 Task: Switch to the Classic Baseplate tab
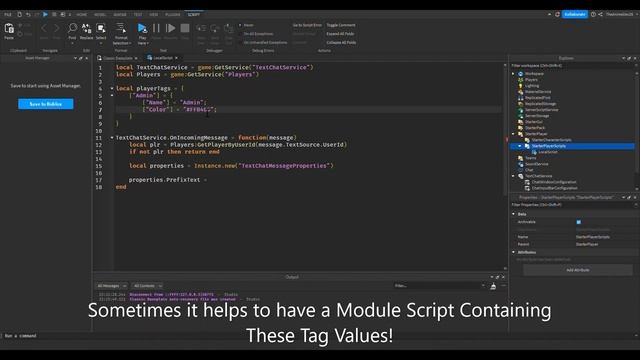(118, 58)
